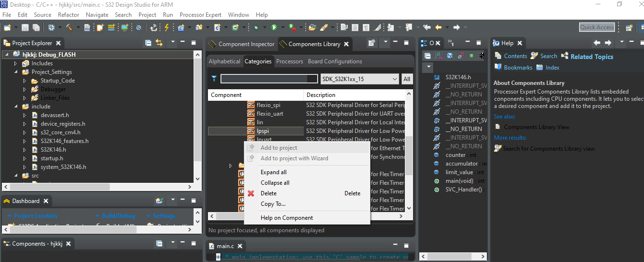
Task: Open the Contents link in Help
Action: coord(516,56)
